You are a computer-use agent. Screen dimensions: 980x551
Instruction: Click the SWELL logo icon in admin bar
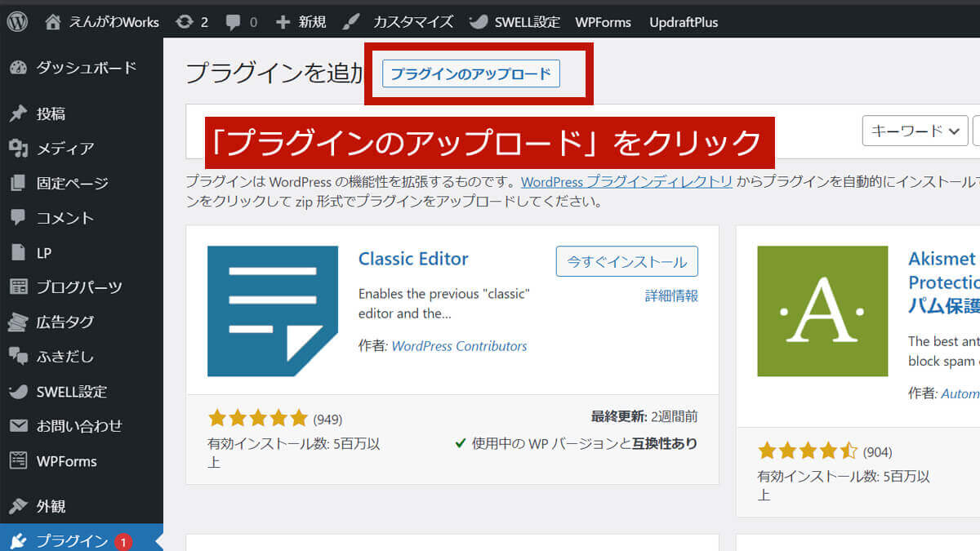pos(479,22)
